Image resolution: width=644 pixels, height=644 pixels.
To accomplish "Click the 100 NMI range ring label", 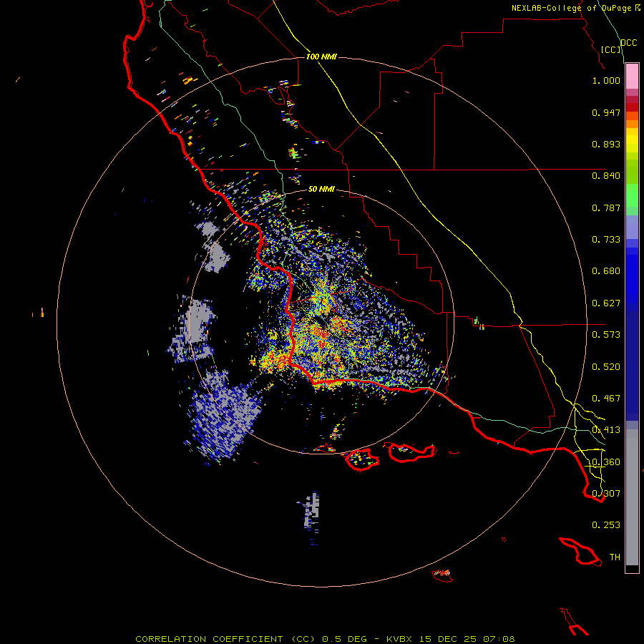I will pos(321,57).
